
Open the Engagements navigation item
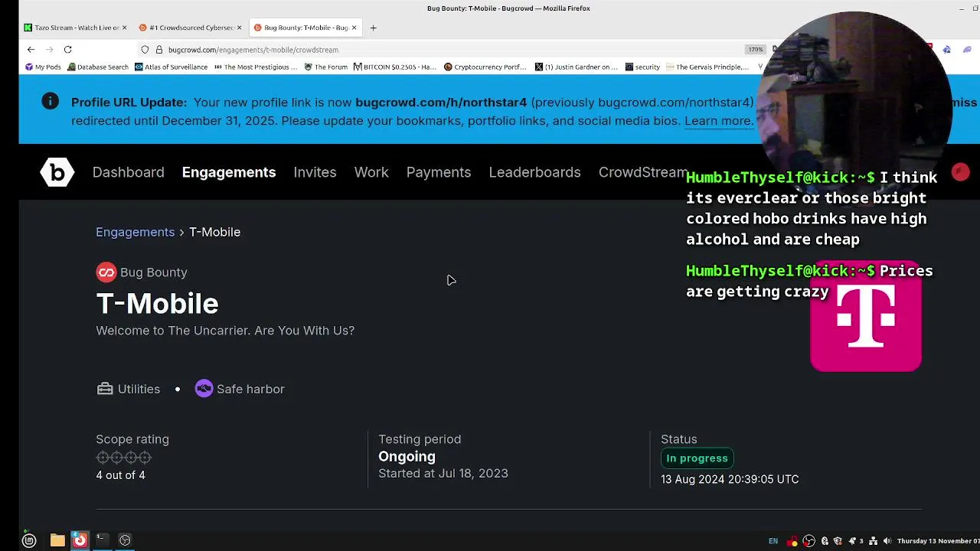[x=228, y=172]
